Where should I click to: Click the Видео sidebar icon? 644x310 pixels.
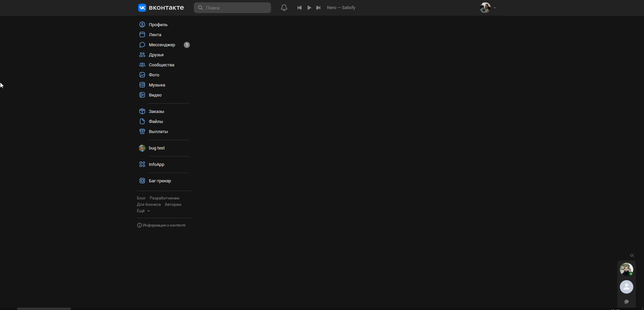point(142,95)
